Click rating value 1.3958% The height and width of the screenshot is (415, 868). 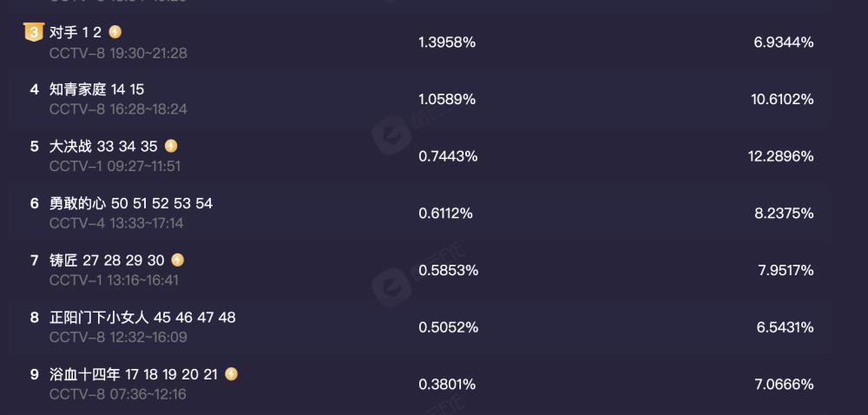pyautogui.click(x=447, y=43)
